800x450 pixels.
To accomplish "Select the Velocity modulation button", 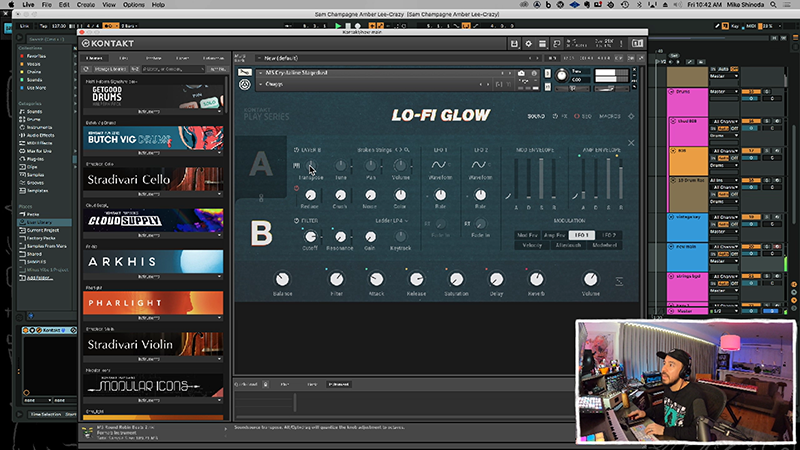I will [x=530, y=245].
